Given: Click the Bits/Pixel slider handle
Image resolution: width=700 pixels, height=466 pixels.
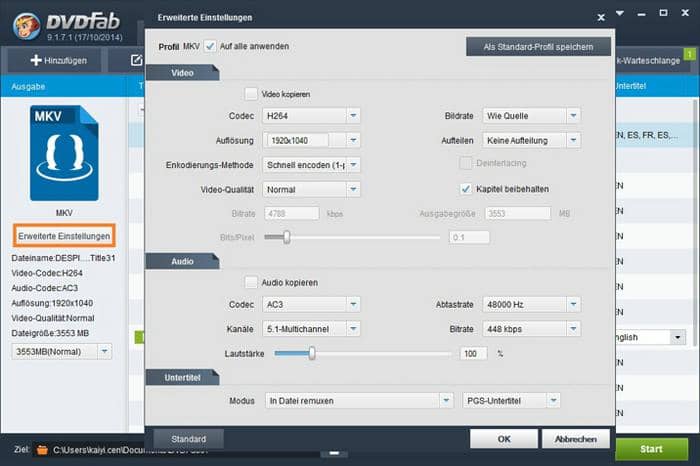Looking at the screenshot, I should [x=287, y=237].
